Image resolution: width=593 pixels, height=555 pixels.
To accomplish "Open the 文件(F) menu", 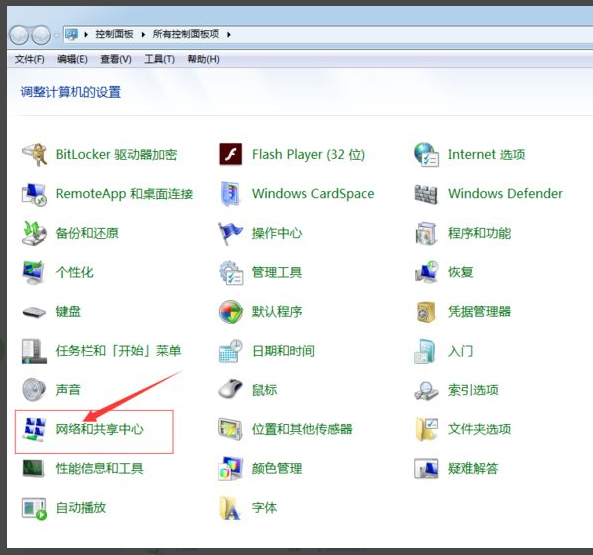I will (x=29, y=59).
